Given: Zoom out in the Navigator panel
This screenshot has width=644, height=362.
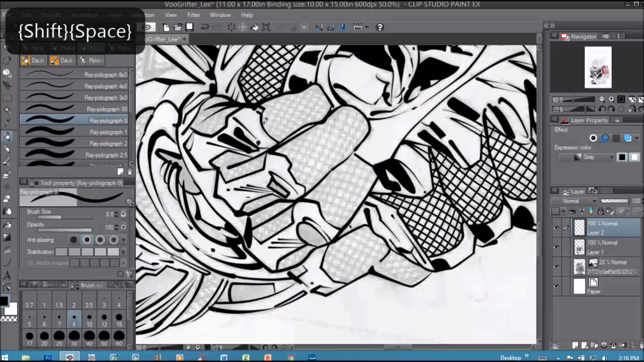Looking at the screenshot, I should tap(602, 99).
